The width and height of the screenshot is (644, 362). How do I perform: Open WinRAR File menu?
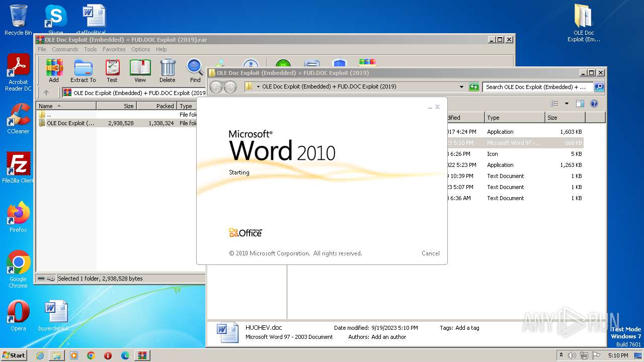[x=42, y=49]
